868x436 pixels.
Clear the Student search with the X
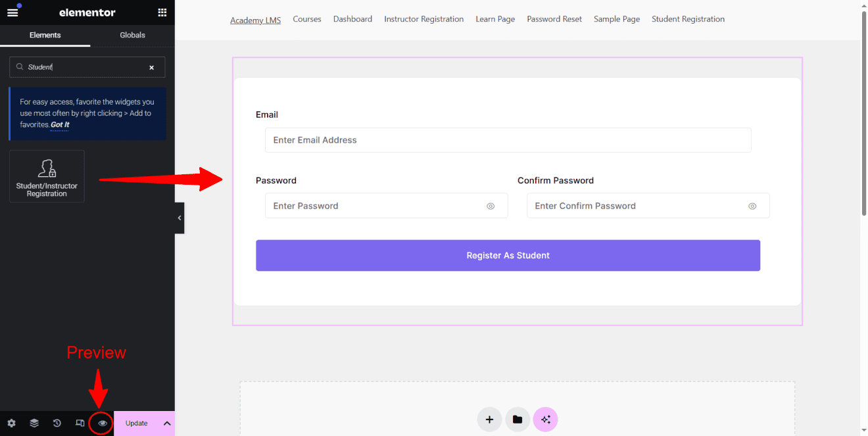click(151, 67)
